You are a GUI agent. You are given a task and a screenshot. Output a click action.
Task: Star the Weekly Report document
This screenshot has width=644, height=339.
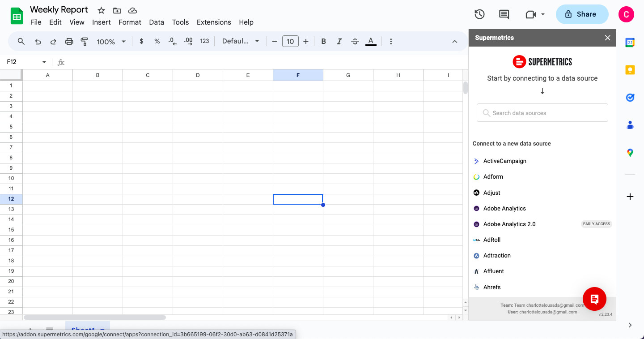(x=102, y=10)
